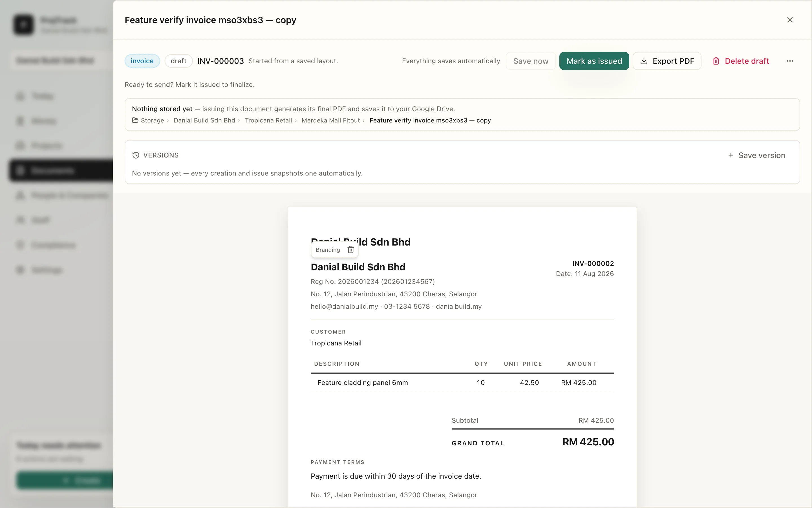Click Feature cladding panel 6mm description
This screenshot has height=508, width=812.
[x=362, y=383]
